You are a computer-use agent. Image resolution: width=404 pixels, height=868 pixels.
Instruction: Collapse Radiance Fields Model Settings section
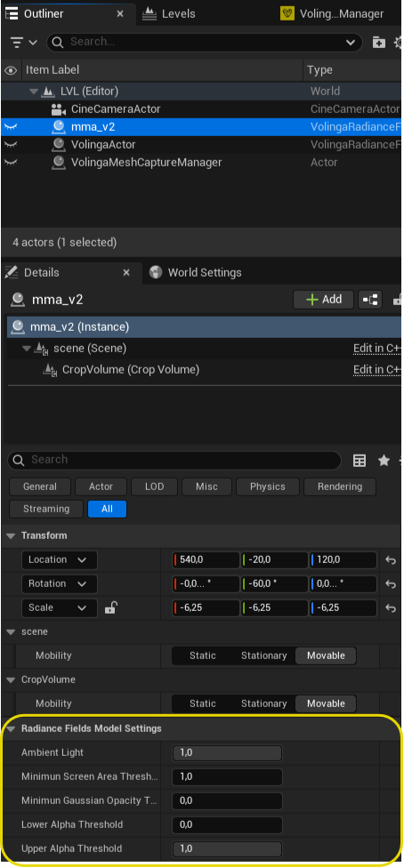[x=11, y=728]
